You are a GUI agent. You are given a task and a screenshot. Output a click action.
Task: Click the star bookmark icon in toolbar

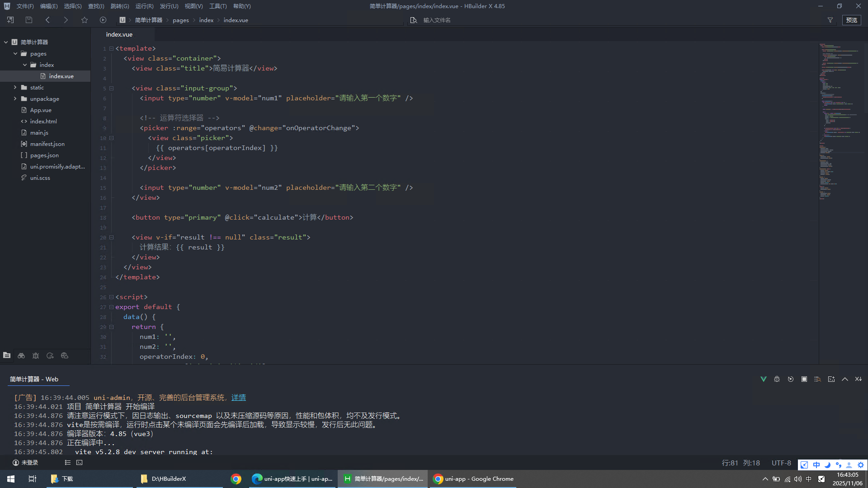tap(85, 20)
